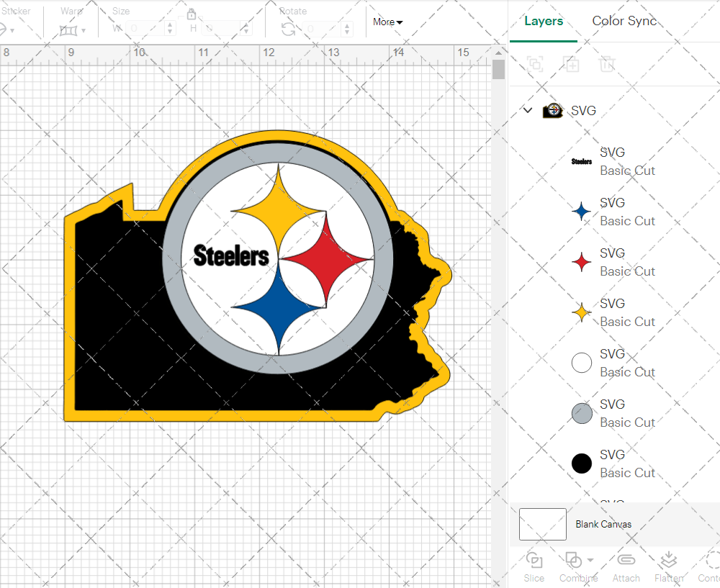
Task: Click the Attach paperclip icon
Action: [626, 561]
